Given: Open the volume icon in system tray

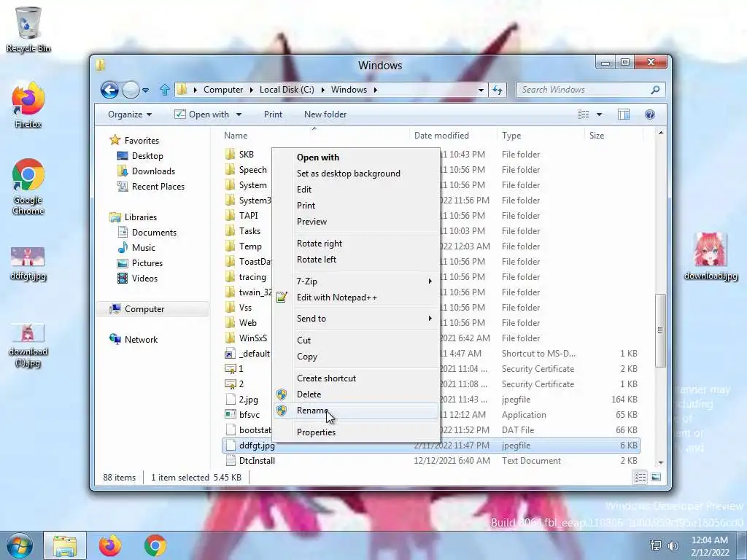Looking at the screenshot, I should point(673,546).
